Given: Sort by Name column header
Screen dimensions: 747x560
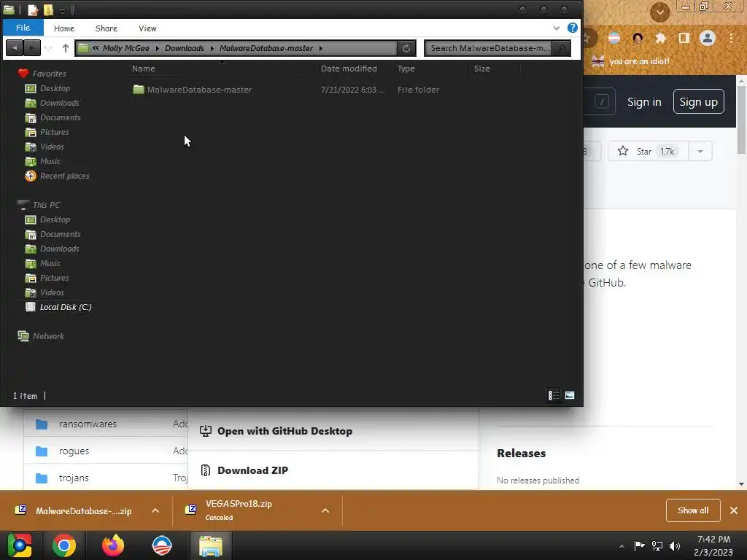Looking at the screenshot, I should 144,69.
